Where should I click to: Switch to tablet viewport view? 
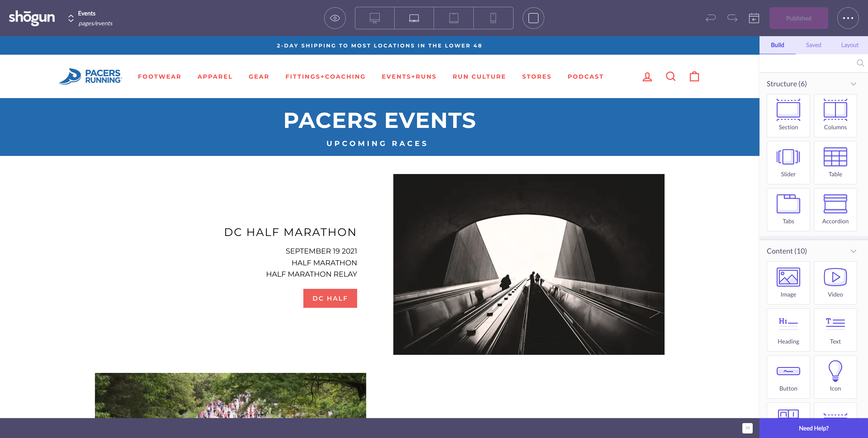[453, 18]
